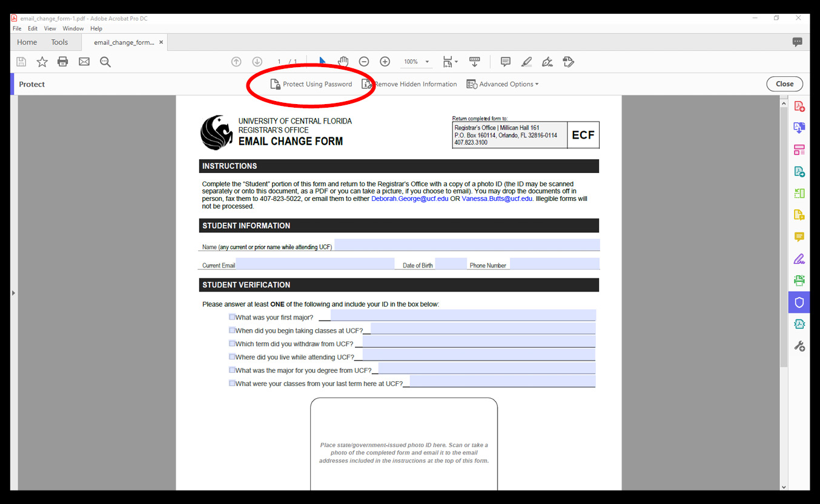Click the Phone Number field

tap(555, 263)
